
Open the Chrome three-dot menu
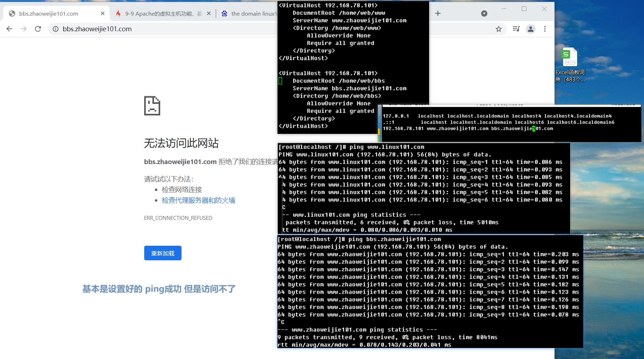545,29
